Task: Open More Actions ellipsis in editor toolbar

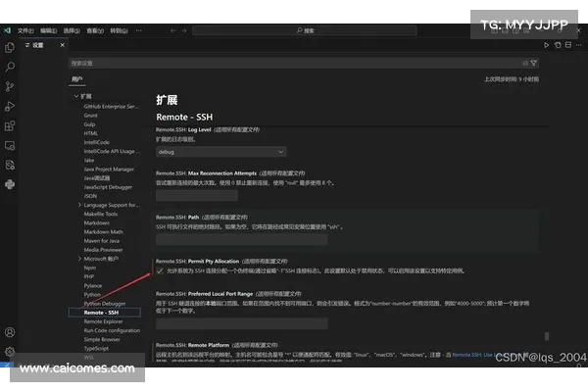Action: (x=578, y=45)
